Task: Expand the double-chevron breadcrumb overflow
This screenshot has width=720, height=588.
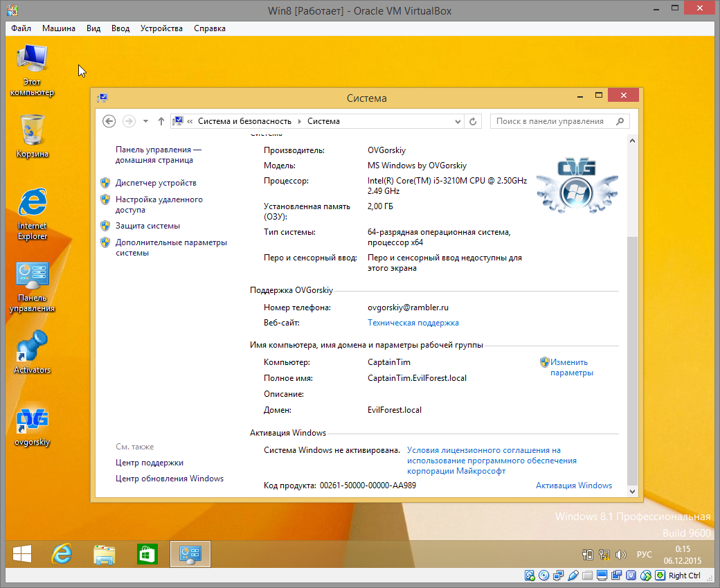Action: pyautogui.click(x=190, y=121)
